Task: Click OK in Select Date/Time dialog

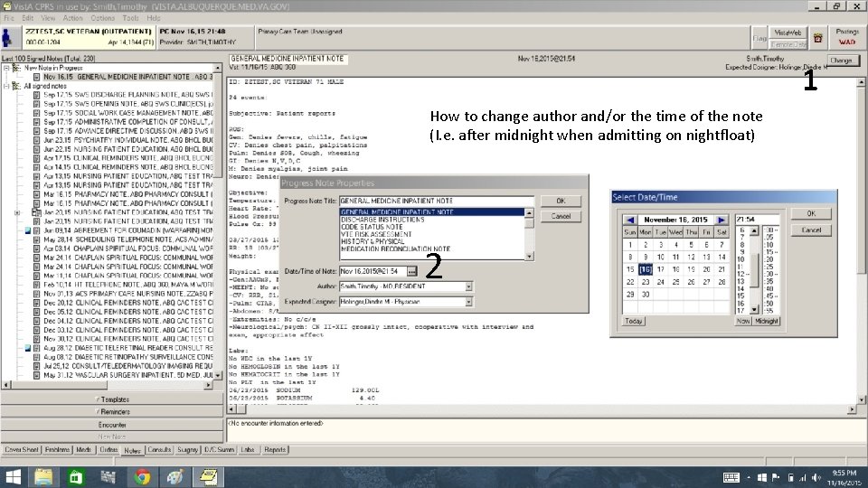Action: 811,213
